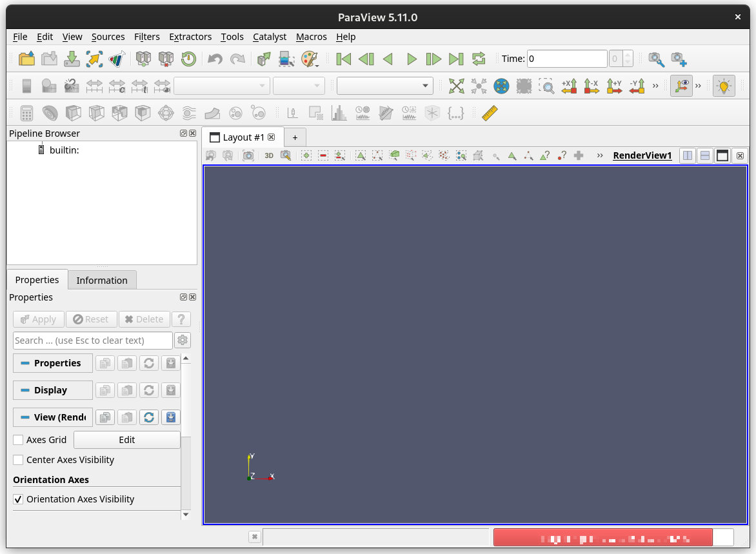Toggle orientation axes interactivity icon
This screenshot has height=554, width=756.
(x=681, y=86)
